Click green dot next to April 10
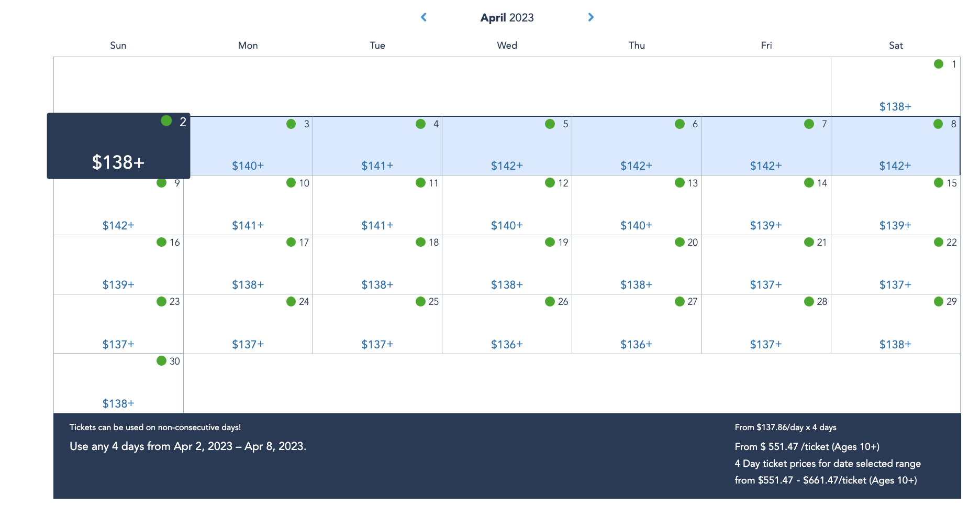980x505 pixels. (x=291, y=183)
